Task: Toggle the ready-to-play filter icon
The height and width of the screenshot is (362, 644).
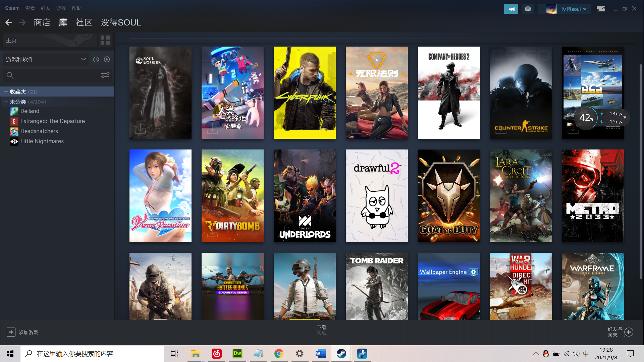Action: tap(107, 59)
